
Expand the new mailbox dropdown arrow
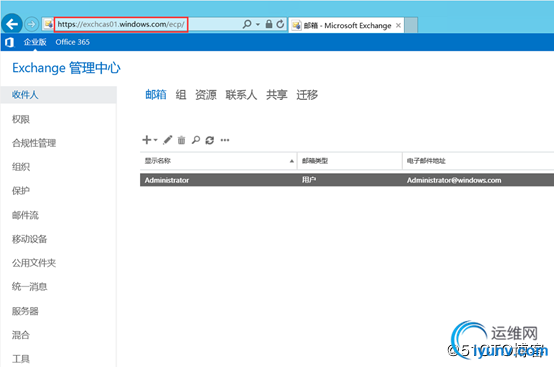[x=155, y=140]
